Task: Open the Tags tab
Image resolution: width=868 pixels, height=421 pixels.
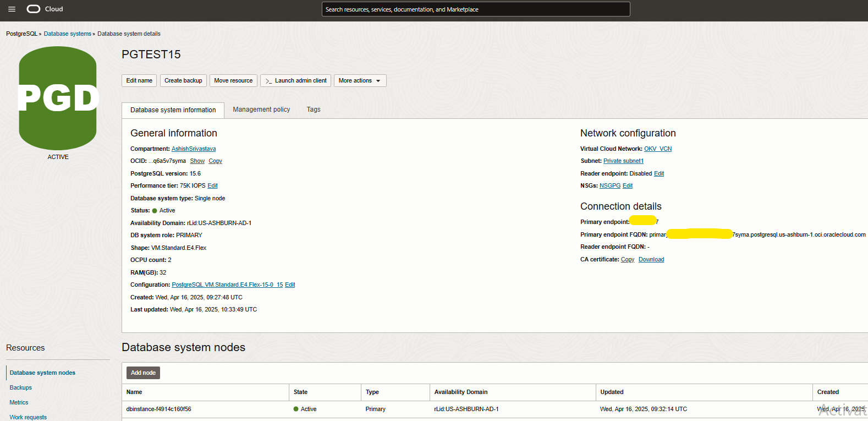Action: pyautogui.click(x=314, y=110)
